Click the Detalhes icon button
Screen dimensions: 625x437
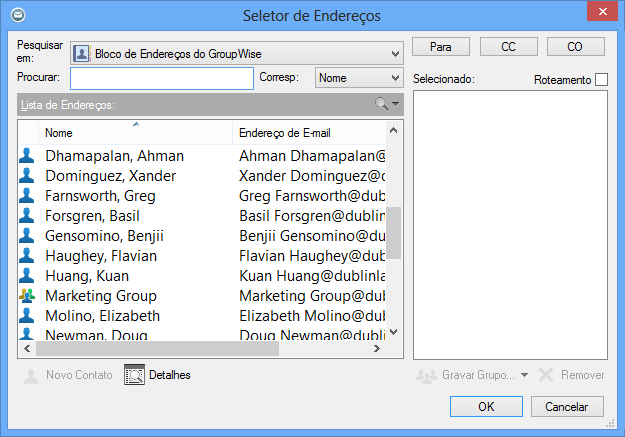[x=135, y=375]
